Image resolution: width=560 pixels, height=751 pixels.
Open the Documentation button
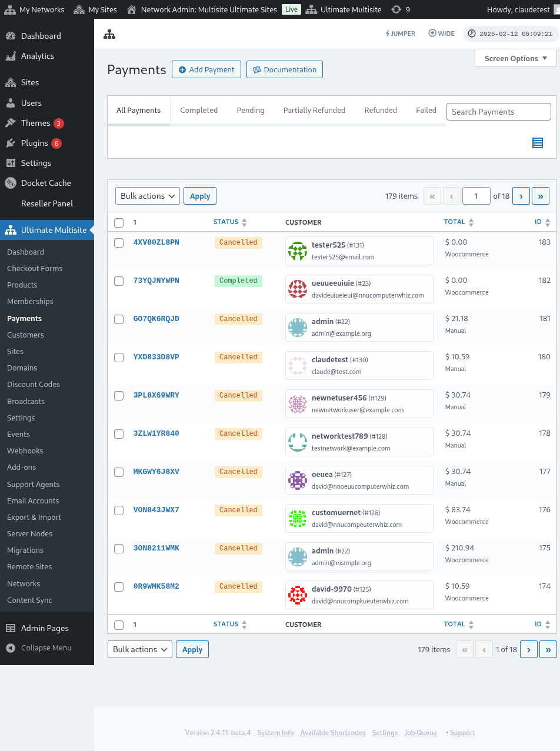pyautogui.click(x=285, y=69)
